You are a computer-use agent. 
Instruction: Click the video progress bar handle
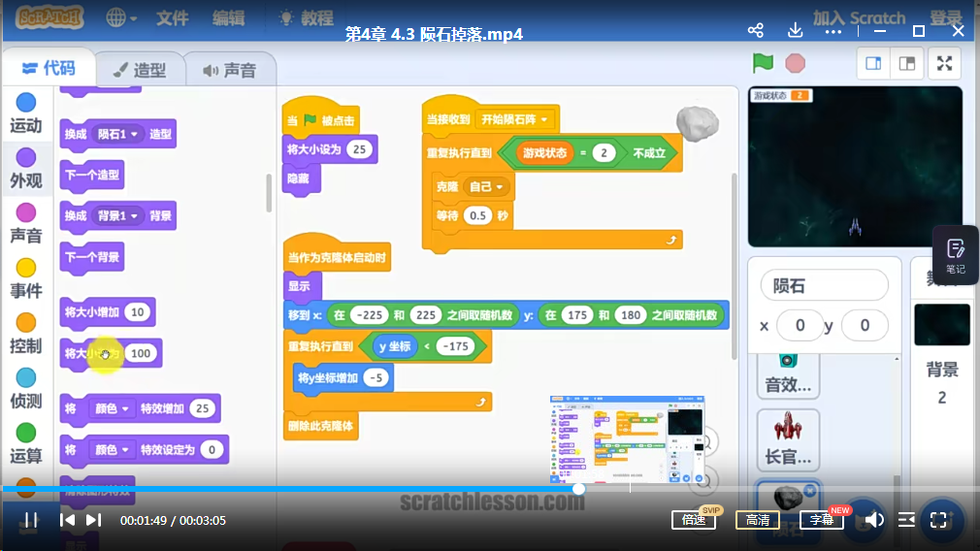pos(578,489)
